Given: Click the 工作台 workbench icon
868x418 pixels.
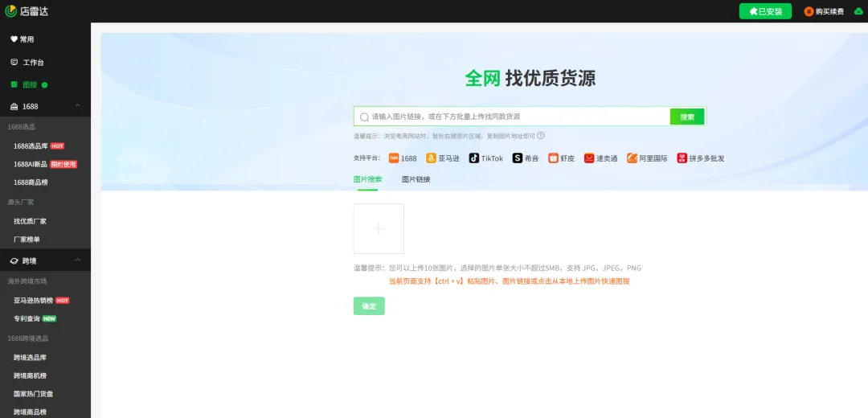Looking at the screenshot, I should [x=14, y=62].
